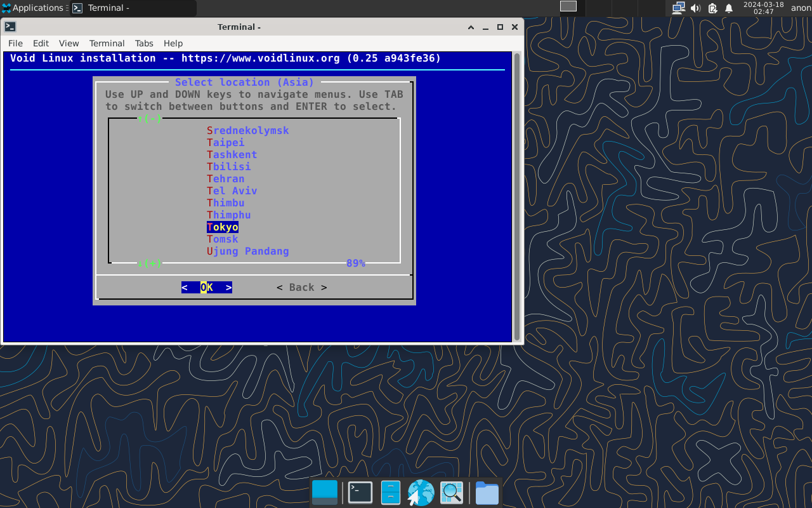This screenshot has width=812, height=508.
Task: Click the Terminal taskbar button in the top panel
Action: tap(133, 8)
